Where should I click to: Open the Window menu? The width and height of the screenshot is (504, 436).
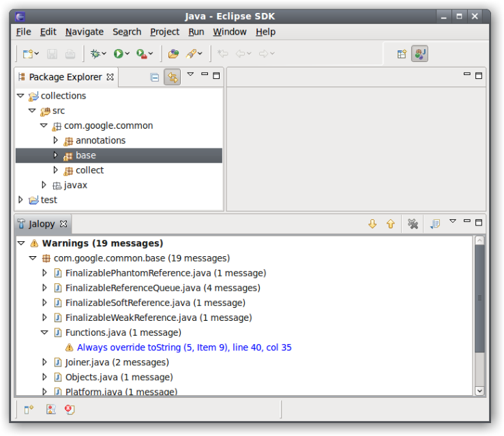pyautogui.click(x=230, y=32)
